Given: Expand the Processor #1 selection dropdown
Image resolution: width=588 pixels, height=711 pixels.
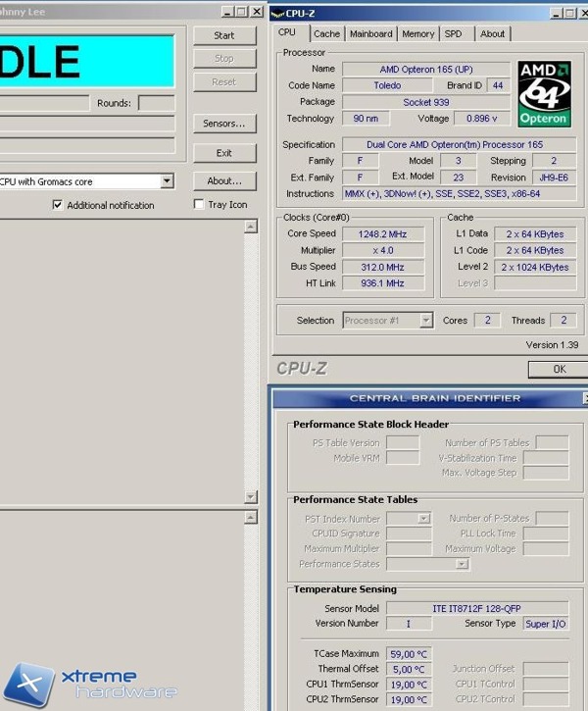Looking at the screenshot, I should click(425, 321).
